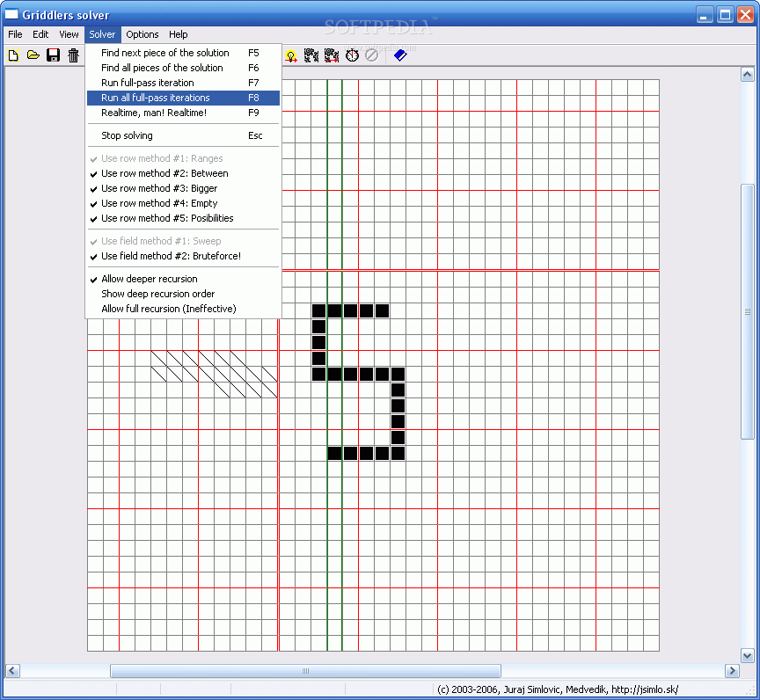Click the grayed stop solving icon
Screen dimensions: 760x700
(371, 55)
